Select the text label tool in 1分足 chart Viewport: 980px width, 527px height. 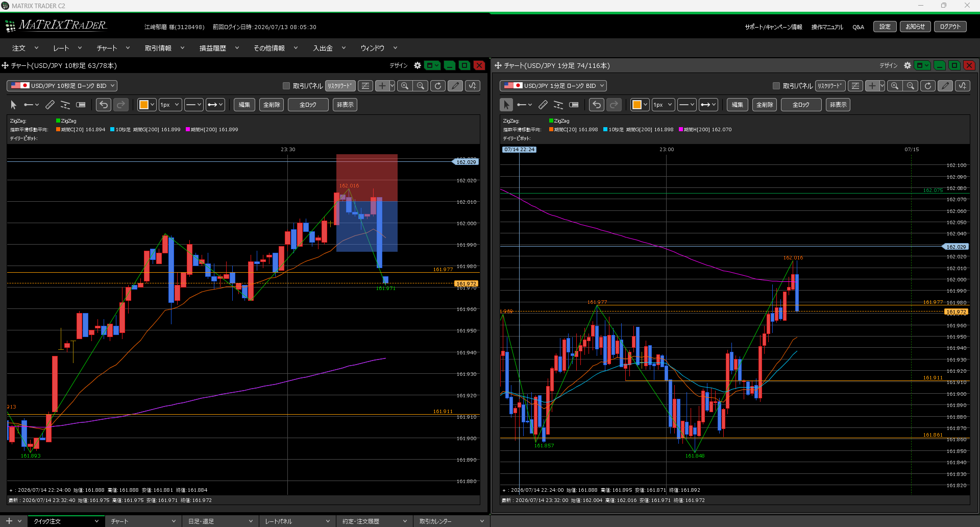click(x=574, y=105)
